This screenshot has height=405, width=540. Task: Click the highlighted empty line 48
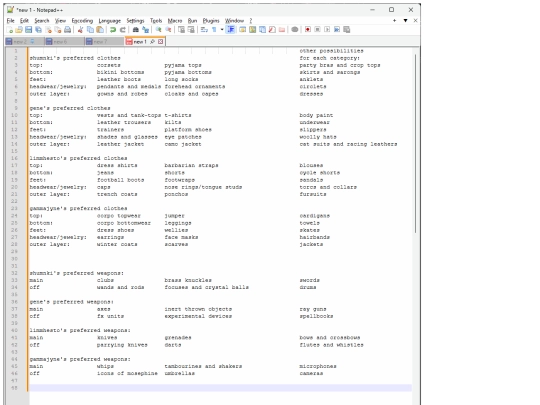pos(220,388)
